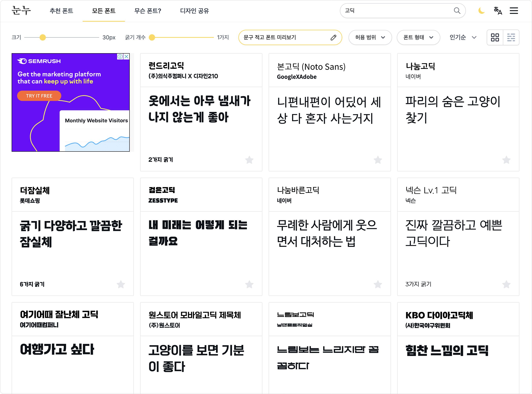The height and width of the screenshot is (394, 532).
Task: Click 내 미래는 어떻게 되는 걸까요 preview
Action: point(198,233)
